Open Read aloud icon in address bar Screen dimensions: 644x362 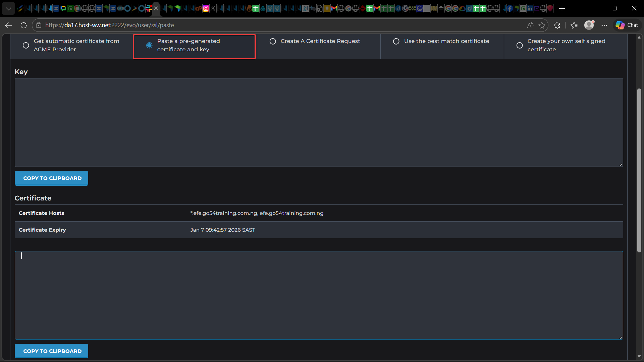click(530, 25)
